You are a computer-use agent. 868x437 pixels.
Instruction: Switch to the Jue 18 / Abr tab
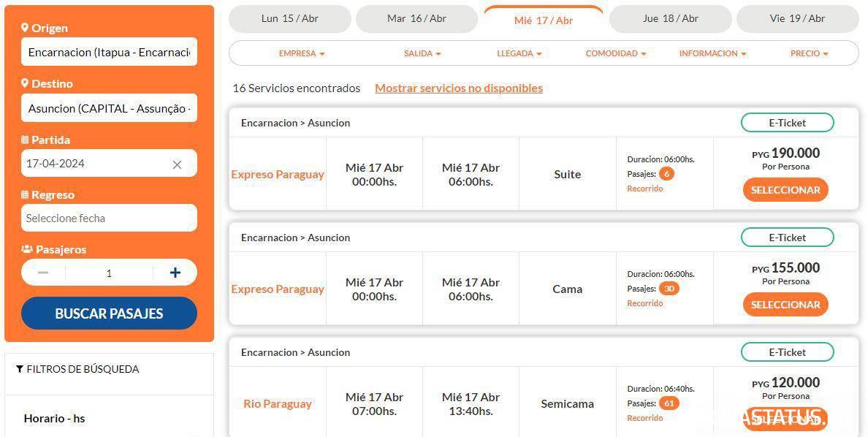tap(671, 19)
